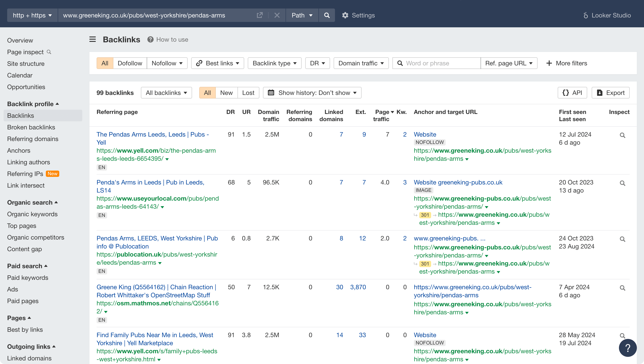Click Page inspect search icon in sidebar
Screen dimensions: 644x364
click(49, 52)
